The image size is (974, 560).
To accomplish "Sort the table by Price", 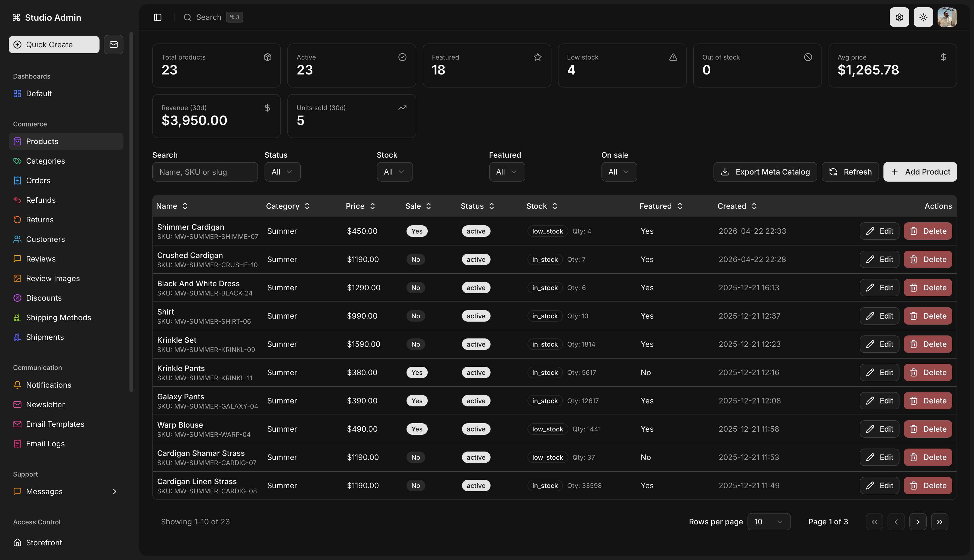I will coord(361,206).
